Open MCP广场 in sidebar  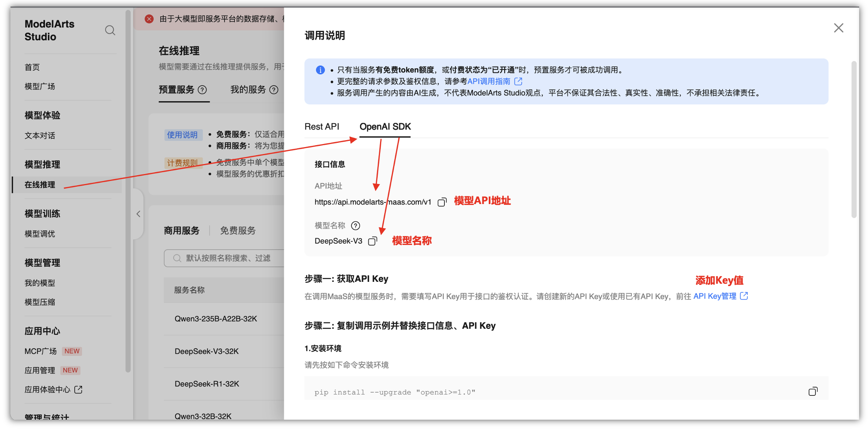[40, 351]
